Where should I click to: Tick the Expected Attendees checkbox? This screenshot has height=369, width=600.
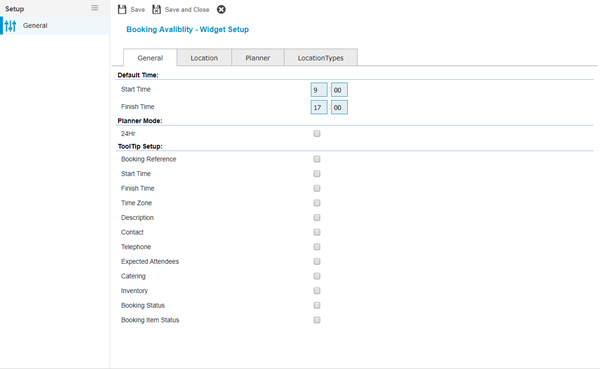coord(317,261)
